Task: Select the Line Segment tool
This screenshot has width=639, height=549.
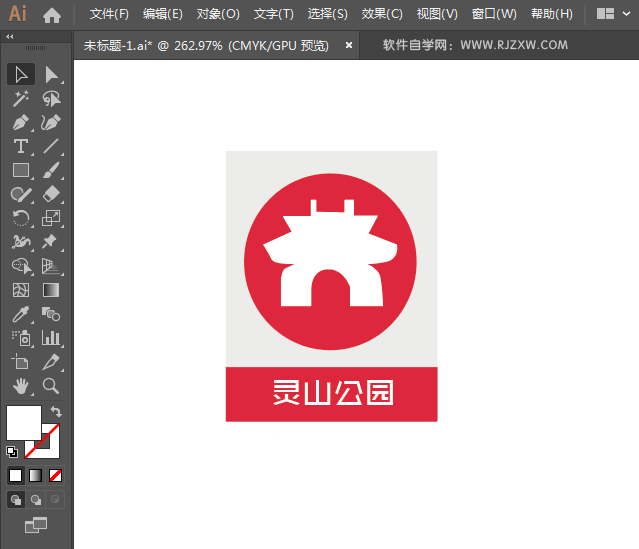Action: click(x=51, y=146)
